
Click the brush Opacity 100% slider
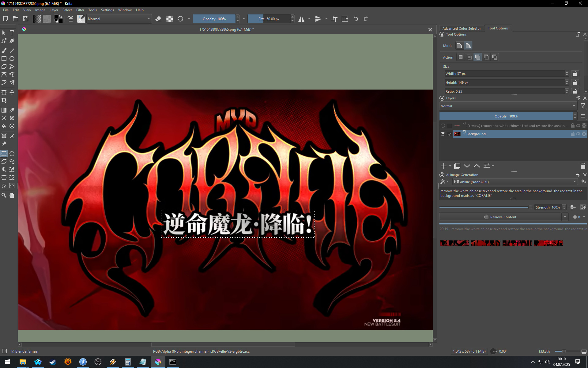tap(214, 19)
